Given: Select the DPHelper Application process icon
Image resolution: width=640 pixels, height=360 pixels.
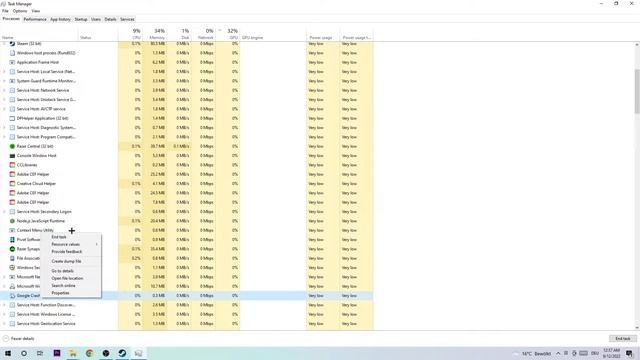Looking at the screenshot, I should (x=12, y=118).
